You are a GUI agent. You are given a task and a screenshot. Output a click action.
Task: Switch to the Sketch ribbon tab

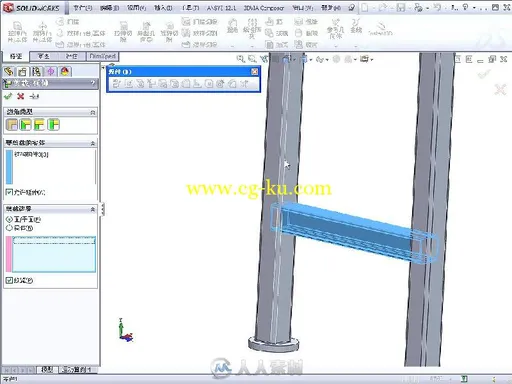tap(43, 56)
